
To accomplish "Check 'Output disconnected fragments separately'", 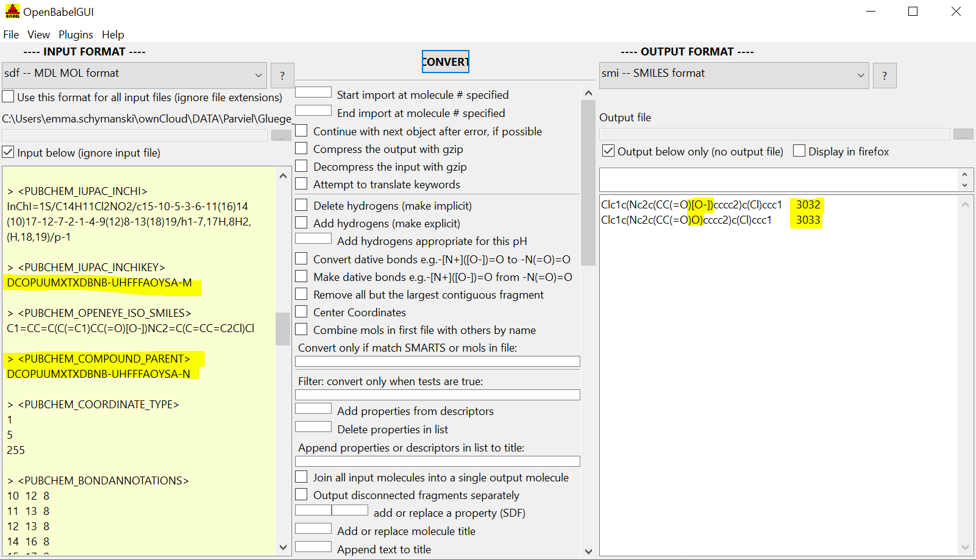I will [301, 495].
